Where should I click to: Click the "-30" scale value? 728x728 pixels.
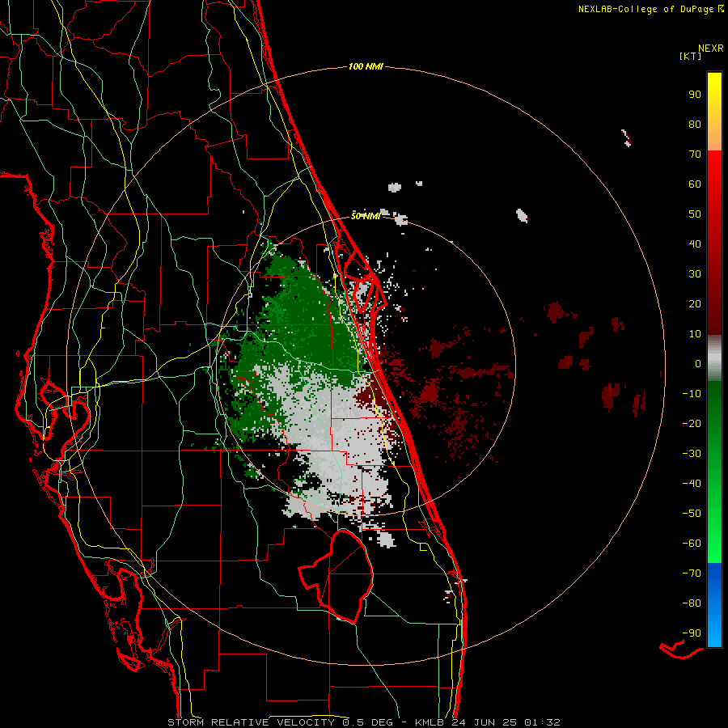(x=692, y=454)
